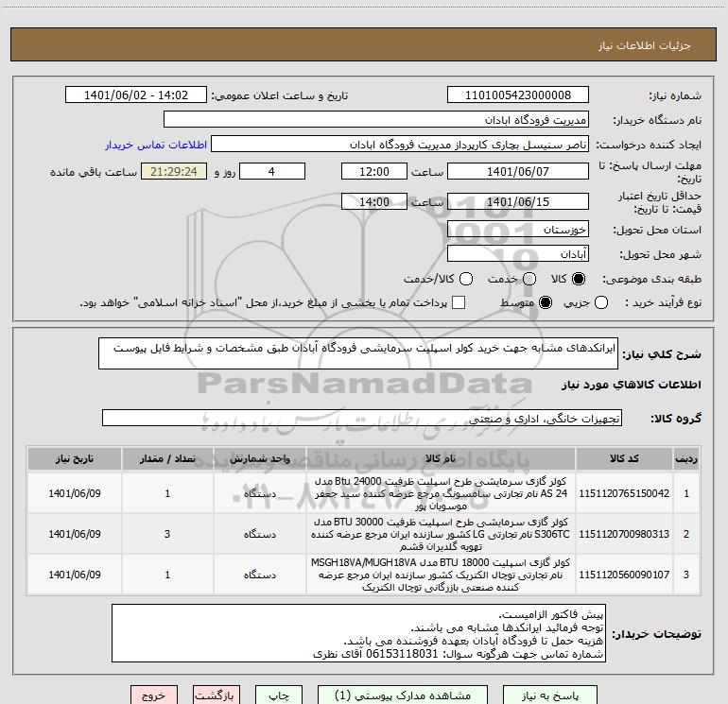This screenshot has width=728, height=704.
Task: Click item code 1151120765150042
Action: (624, 493)
